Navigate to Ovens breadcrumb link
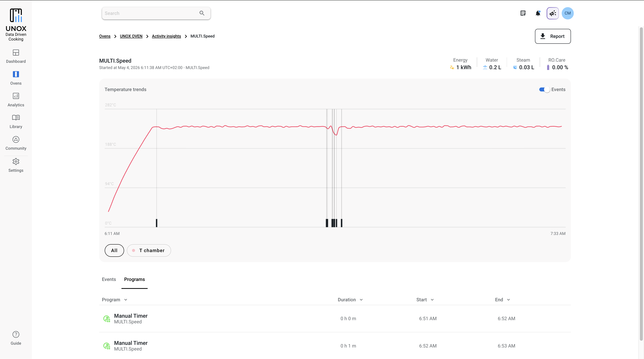Screen dimensions: 644x359 point(105,36)
